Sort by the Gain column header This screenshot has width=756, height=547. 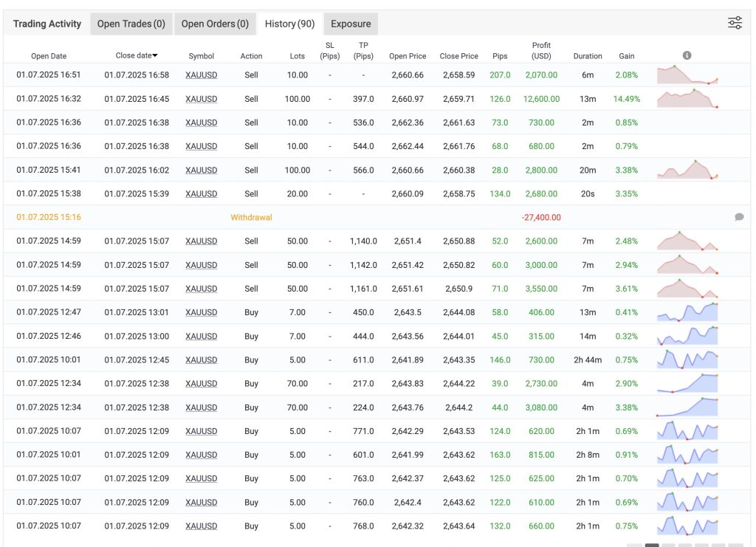(x=626, y=56)
